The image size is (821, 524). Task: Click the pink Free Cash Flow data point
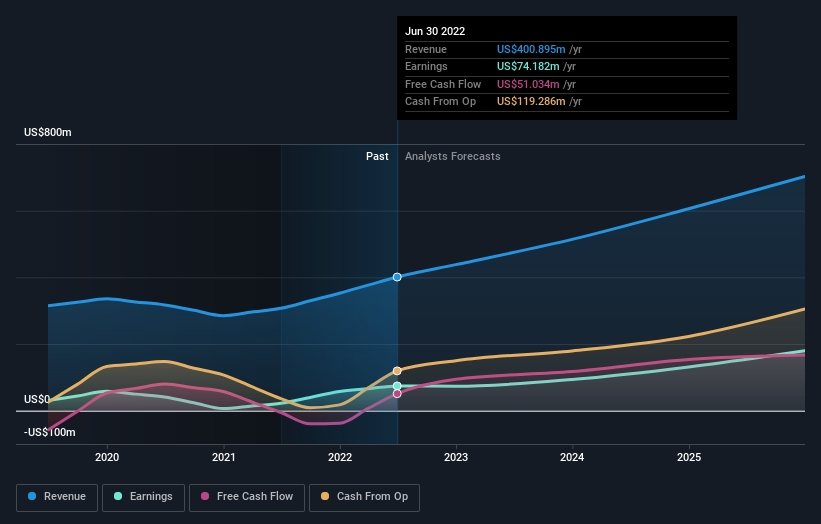coord(397,394)
